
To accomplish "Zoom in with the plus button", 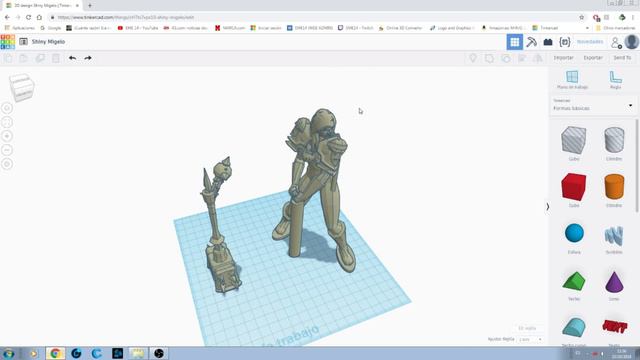I will click(7, 136).
